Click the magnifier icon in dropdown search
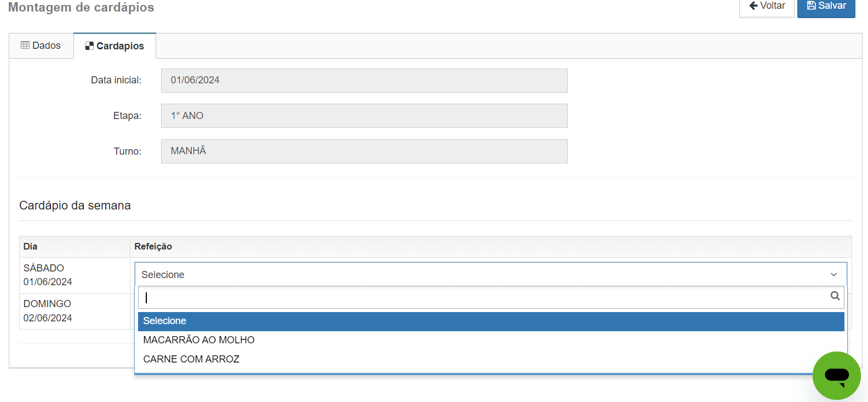 835,296
